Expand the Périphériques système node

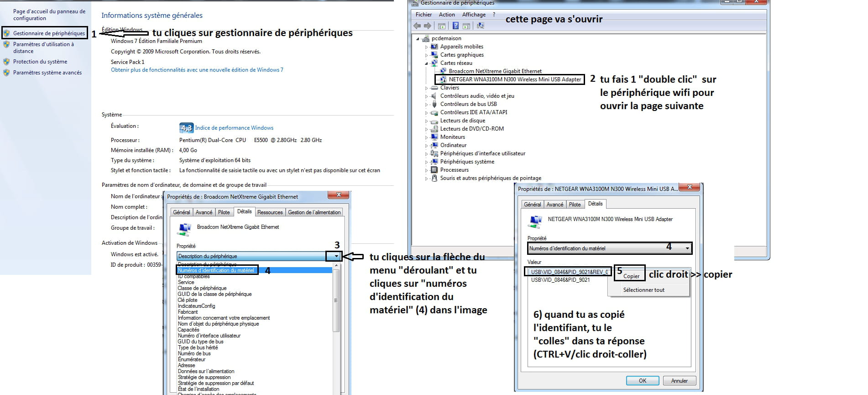click(x=427, y=162)
